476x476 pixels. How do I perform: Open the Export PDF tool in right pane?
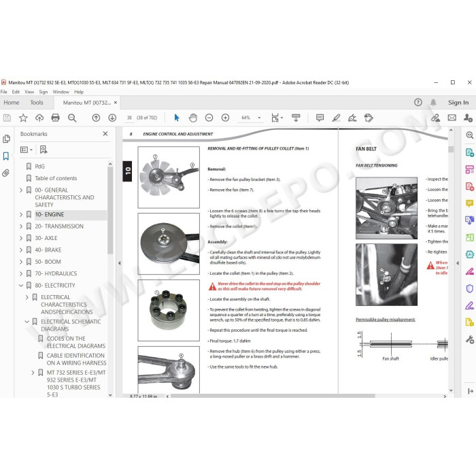coord(470,152)
